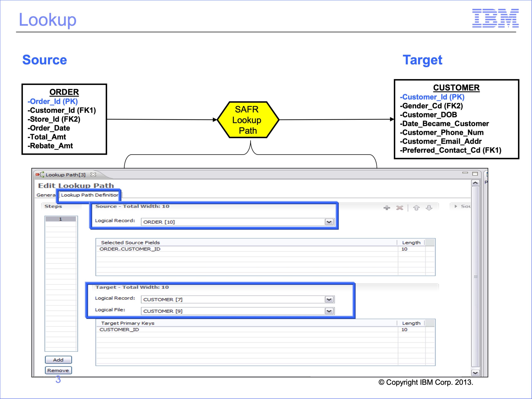Select step 1 in Steps list

[x=61, y=219]
